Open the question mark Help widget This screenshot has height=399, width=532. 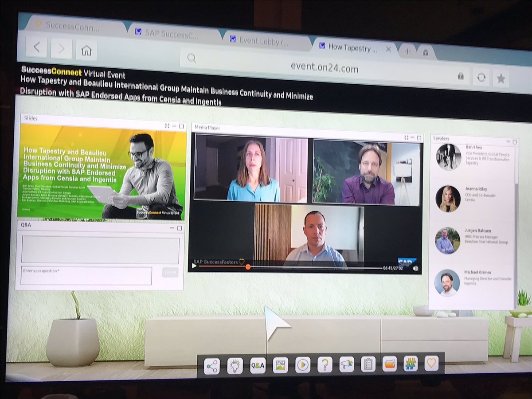(325, 365)
